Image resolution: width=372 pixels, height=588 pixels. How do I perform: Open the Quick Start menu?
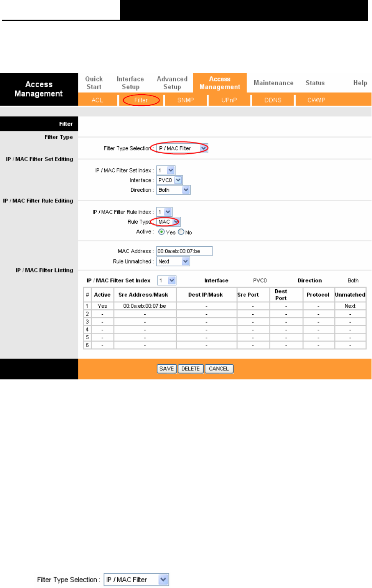(x=94, y=83)
